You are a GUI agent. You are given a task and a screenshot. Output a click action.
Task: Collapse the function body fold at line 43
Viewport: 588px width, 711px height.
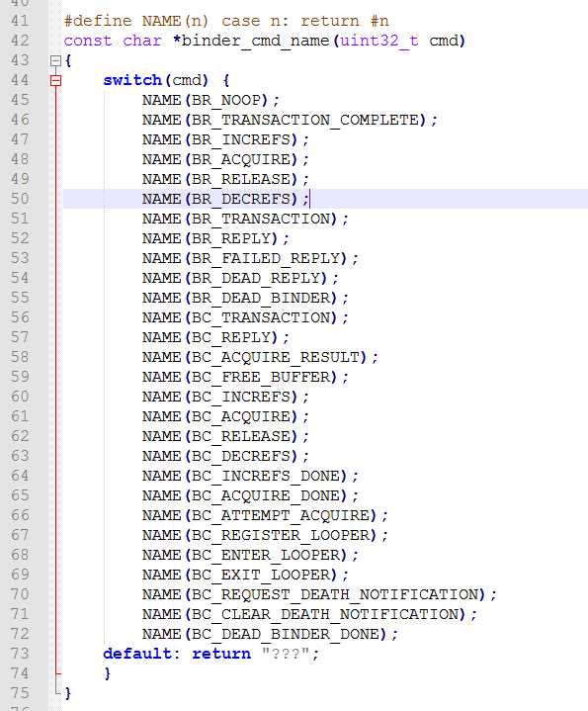click(55, 60)
